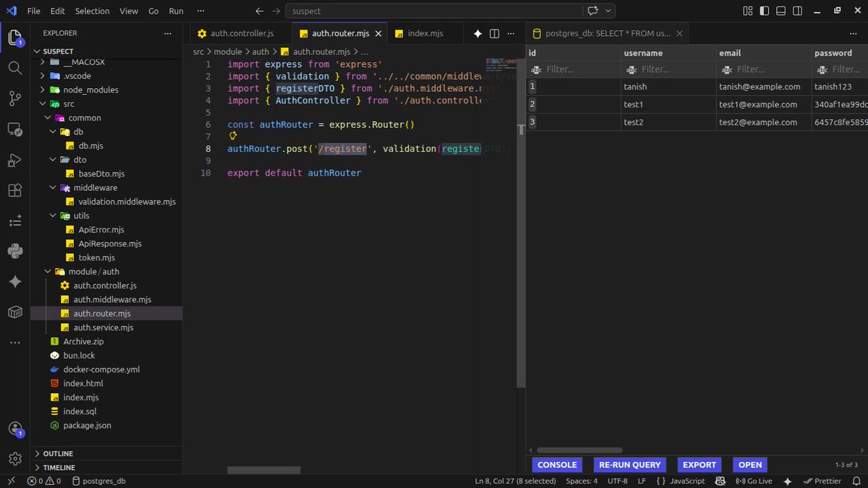Open notifications bell in the status bar

click(856, 481)
